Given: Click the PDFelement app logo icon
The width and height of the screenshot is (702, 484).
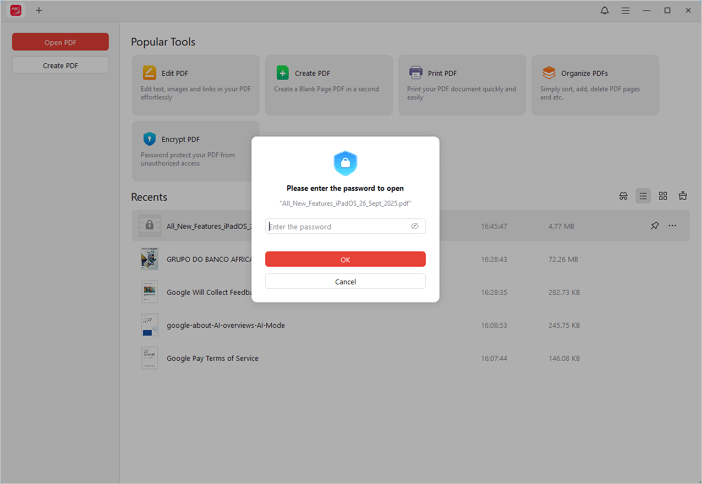Looking at the screenshot, I should tap(16, 10).
